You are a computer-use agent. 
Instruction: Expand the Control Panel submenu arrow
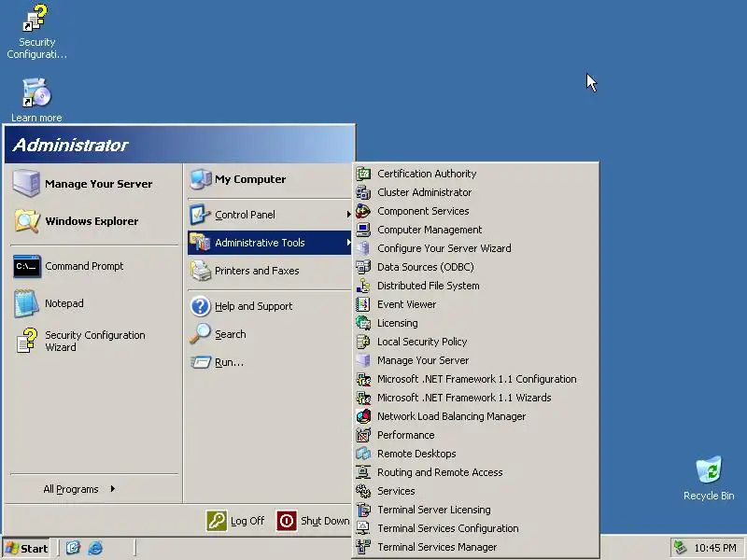coord(348,215)
